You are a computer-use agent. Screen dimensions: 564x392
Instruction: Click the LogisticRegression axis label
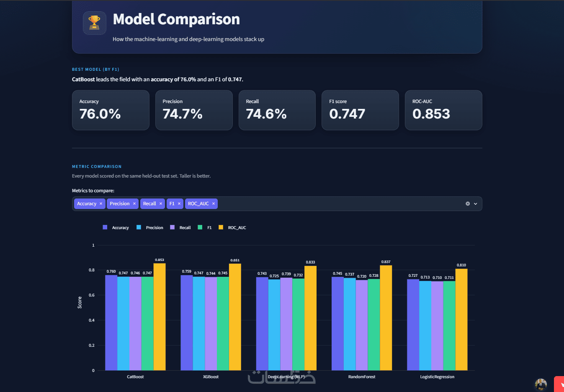click(437, 377)
